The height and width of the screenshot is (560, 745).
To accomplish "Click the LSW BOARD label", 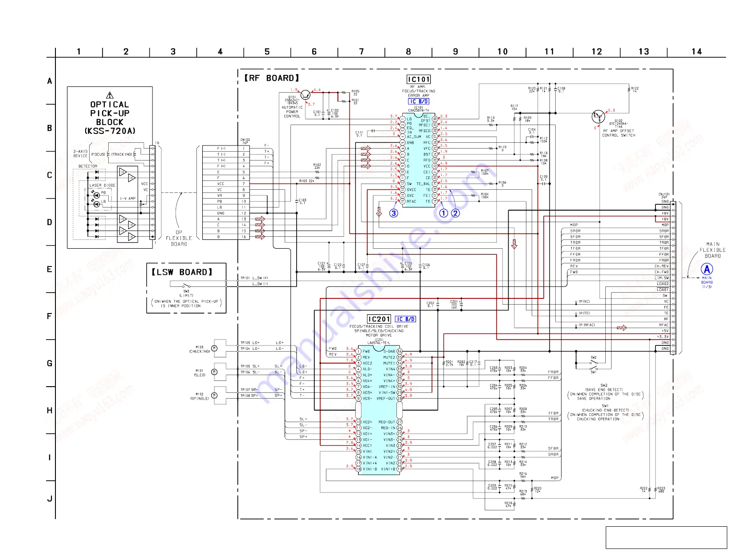I will coord(182,272).
